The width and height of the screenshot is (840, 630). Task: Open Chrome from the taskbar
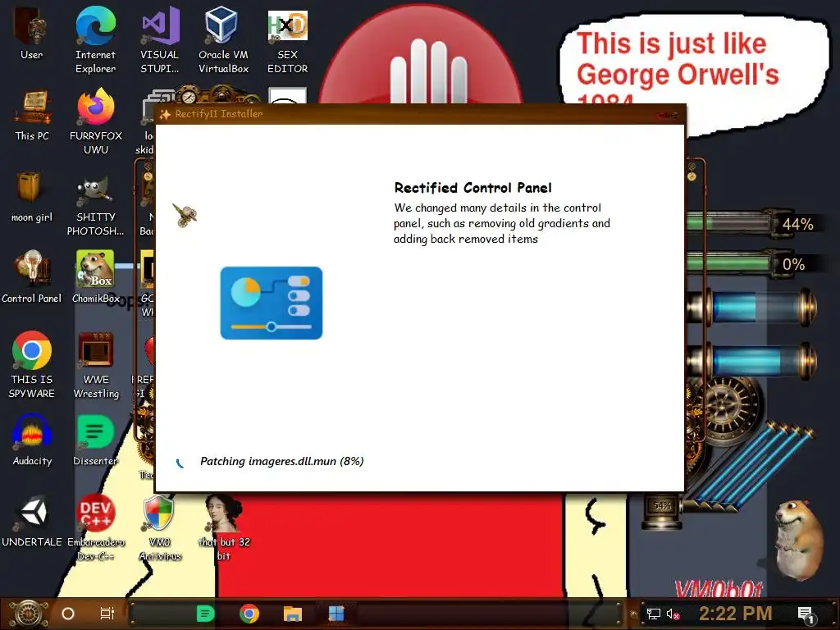249,614
